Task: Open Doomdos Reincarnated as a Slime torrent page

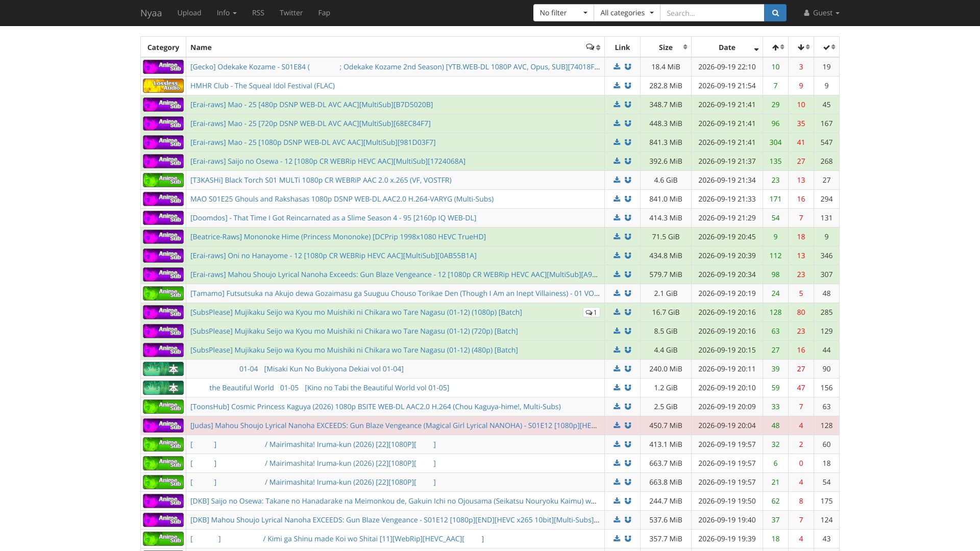Action: point(333,218)
